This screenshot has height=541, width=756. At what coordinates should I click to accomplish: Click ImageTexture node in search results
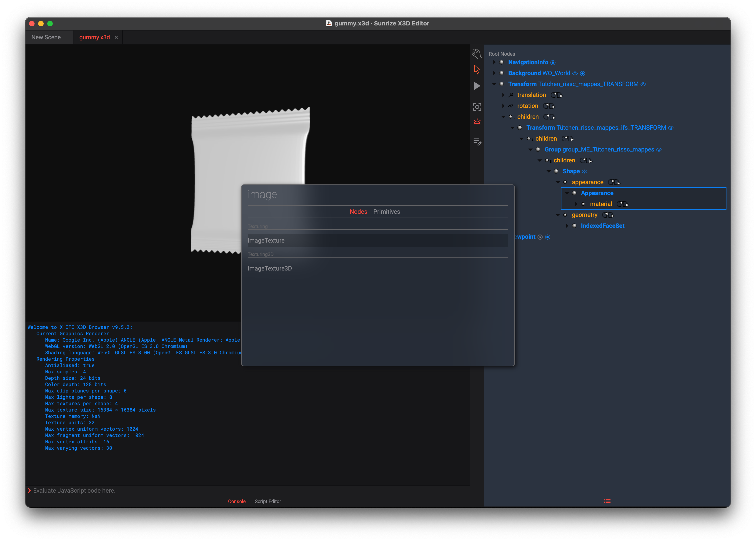click(267, 240)
